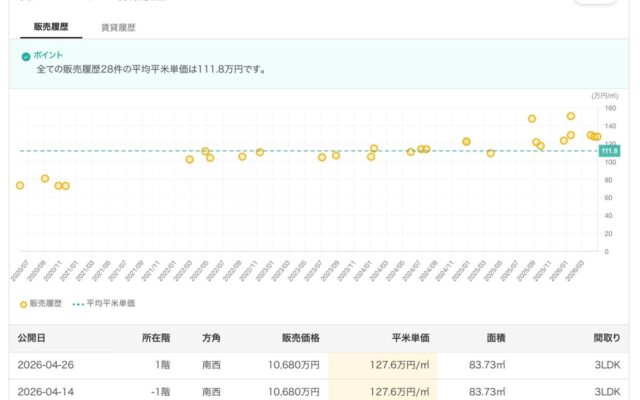The width and height of the screenshot is (640, 400).
Task: Click the sentence 全ての販売履歴28件の平均平米単価は111.8万円です。
Action: (152, 69)
